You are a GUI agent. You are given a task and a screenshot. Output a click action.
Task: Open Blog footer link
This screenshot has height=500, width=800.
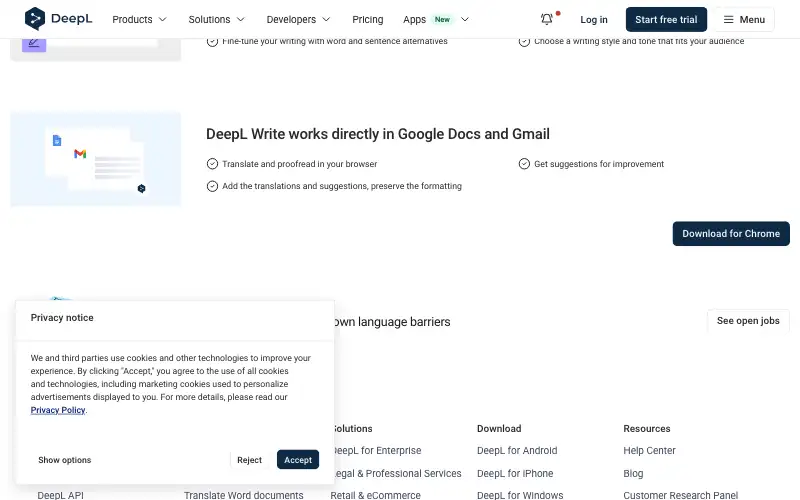633,473
